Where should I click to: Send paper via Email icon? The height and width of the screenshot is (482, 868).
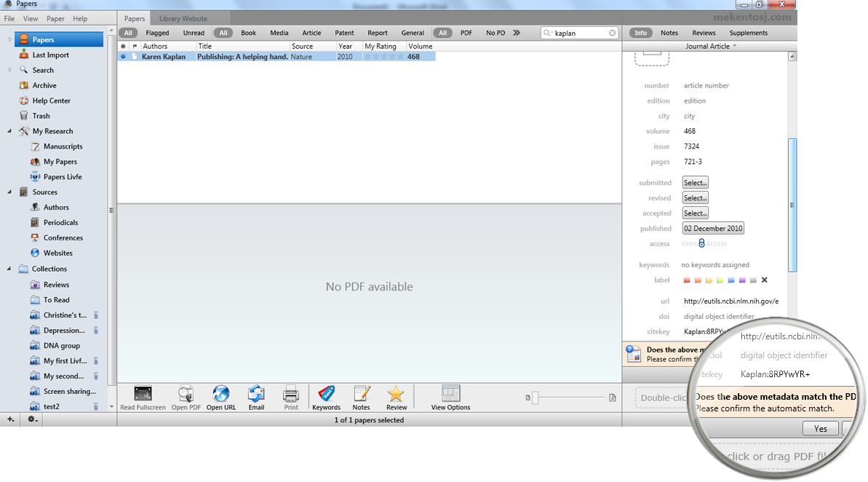point(256,398)
